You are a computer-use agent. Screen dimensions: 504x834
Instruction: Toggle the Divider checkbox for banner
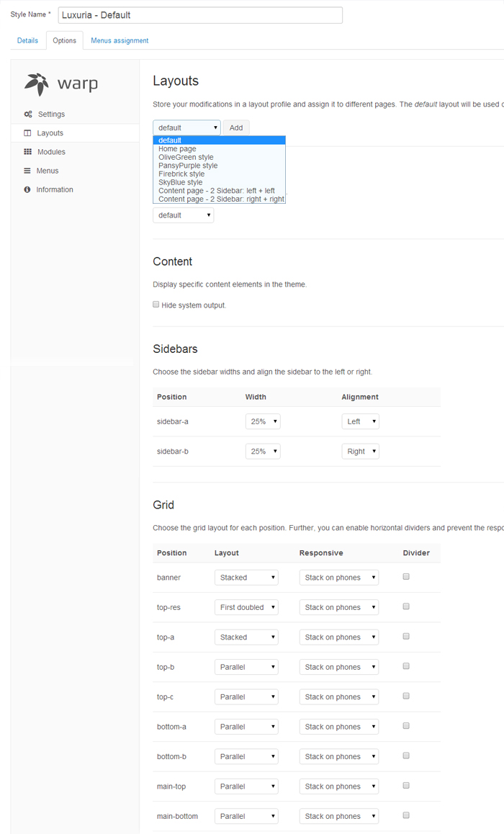pyautogui.click(x=406, y=577)
